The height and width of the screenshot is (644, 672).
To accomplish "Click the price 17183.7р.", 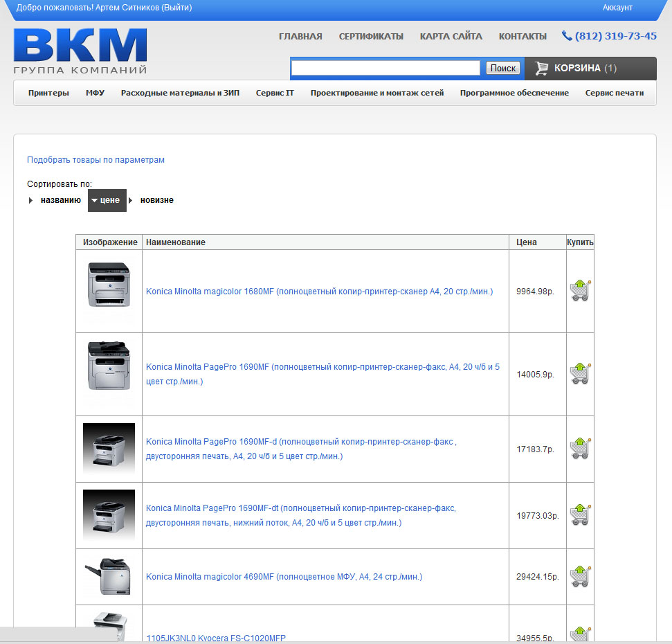I will point(535,449).
